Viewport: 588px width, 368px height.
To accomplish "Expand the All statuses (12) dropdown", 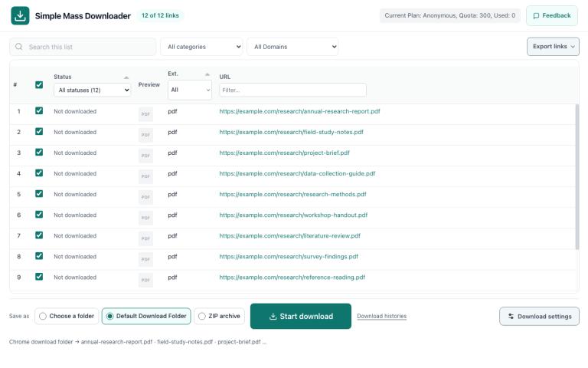I will 92,90.
